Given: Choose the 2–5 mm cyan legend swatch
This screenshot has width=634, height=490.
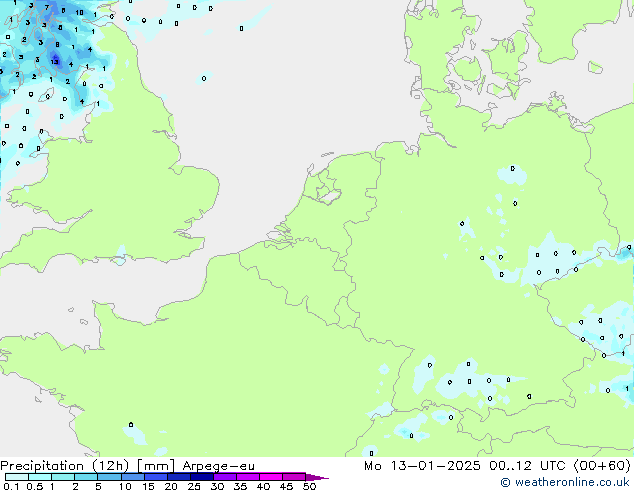Looking at the screenshot, I should click(x=86, y=477).
